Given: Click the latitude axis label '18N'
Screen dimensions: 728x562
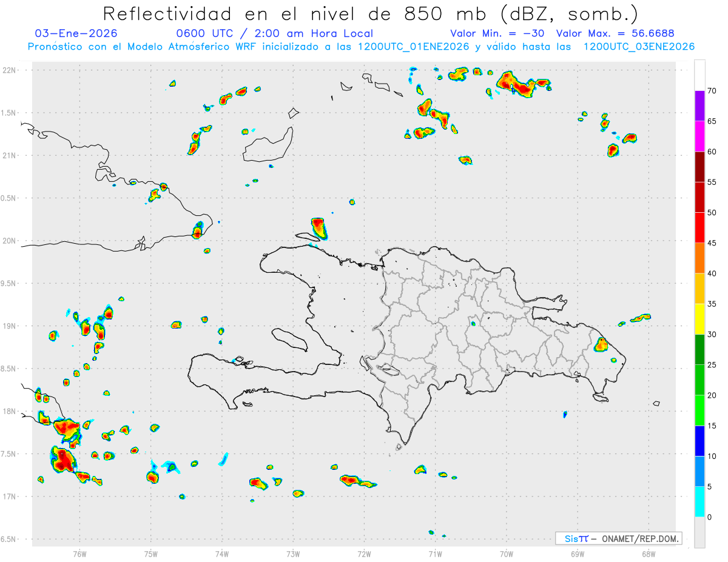Looking at the screenshot, I should pyautogui.click(x=10, y=411).
